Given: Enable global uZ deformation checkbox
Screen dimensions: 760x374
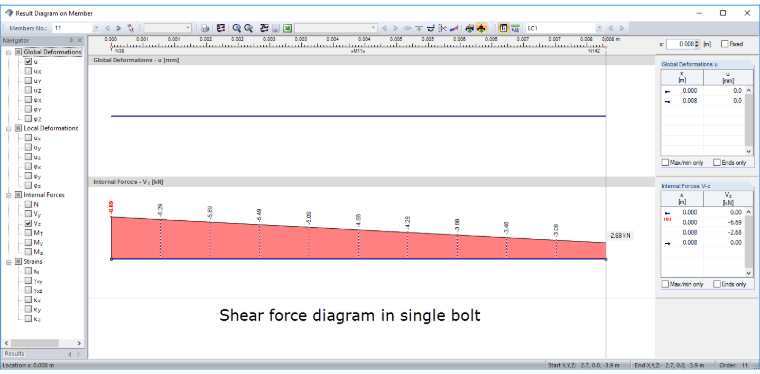Looking at the screenshot, I should click(29, 90).
